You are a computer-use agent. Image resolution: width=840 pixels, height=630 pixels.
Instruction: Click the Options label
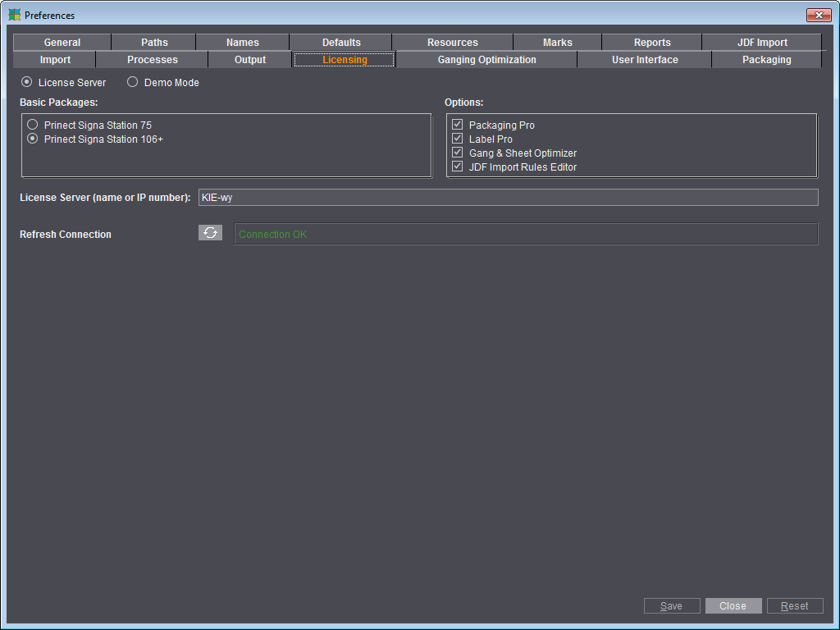[x=464, y=103]
